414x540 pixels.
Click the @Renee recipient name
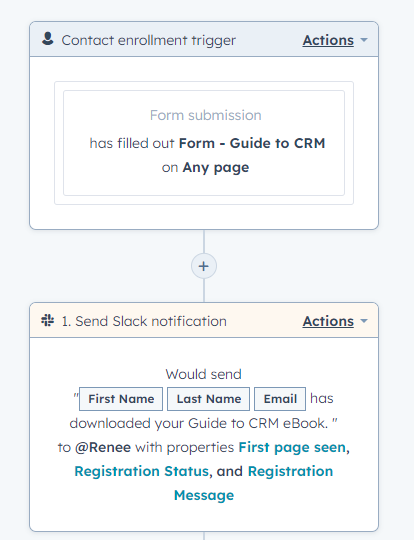coord(103,447)
